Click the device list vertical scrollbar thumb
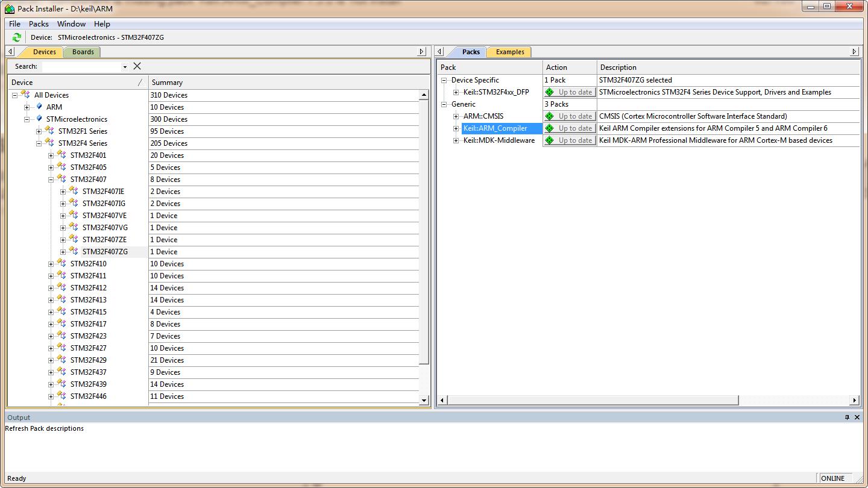 424,232
